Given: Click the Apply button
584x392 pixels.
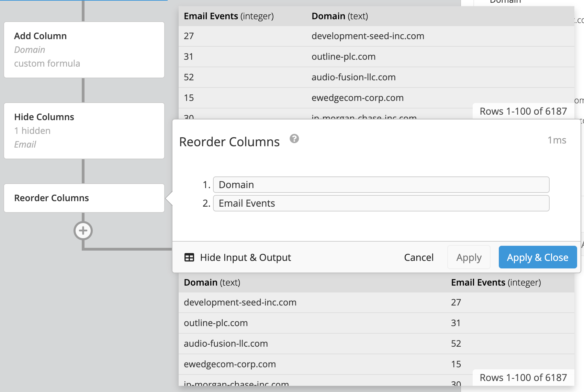Looking at the screenshot, I should click(x=469, y=257).
